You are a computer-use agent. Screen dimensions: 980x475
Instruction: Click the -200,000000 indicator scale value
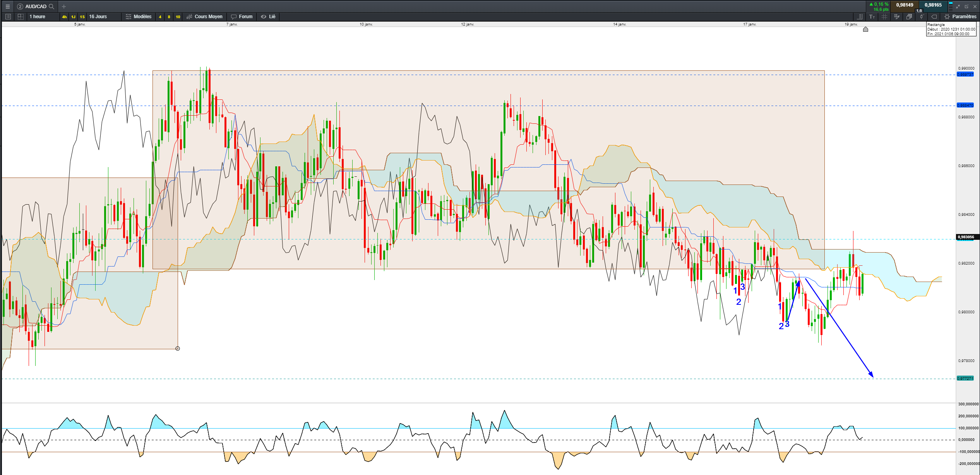click(968, 464)
